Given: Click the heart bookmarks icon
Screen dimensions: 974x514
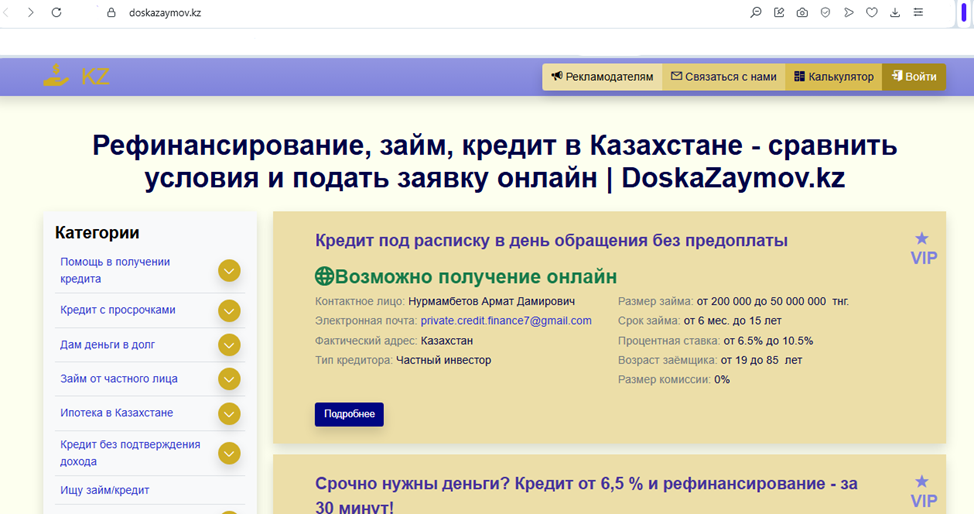Looking at the screenshot, I should [x=872, y=12].
